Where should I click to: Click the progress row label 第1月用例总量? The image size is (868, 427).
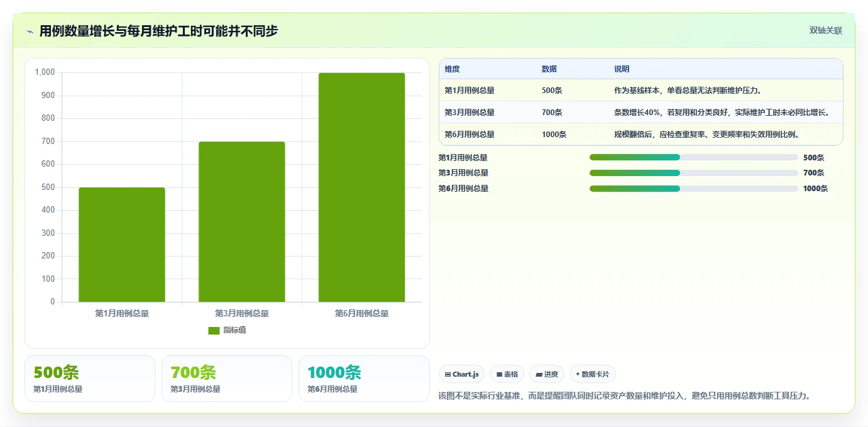(463, 158)
